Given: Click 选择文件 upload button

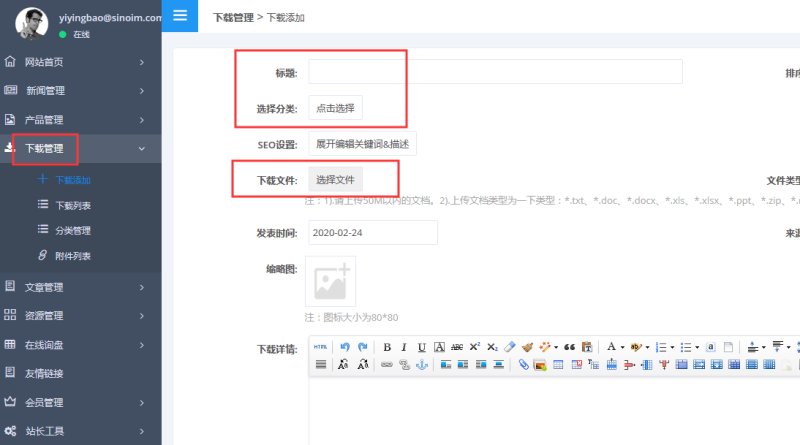Looking at the screenshot, I should pos(335,180).
